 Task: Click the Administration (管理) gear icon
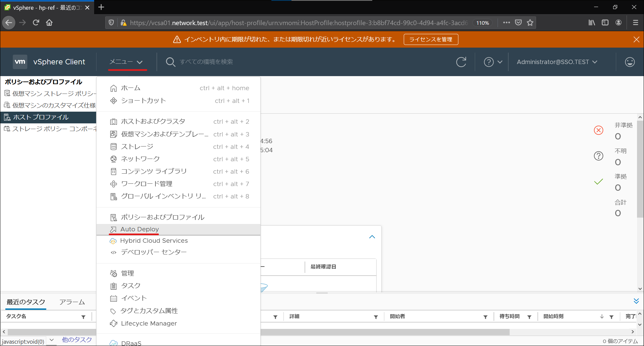(x=114, y=274)
